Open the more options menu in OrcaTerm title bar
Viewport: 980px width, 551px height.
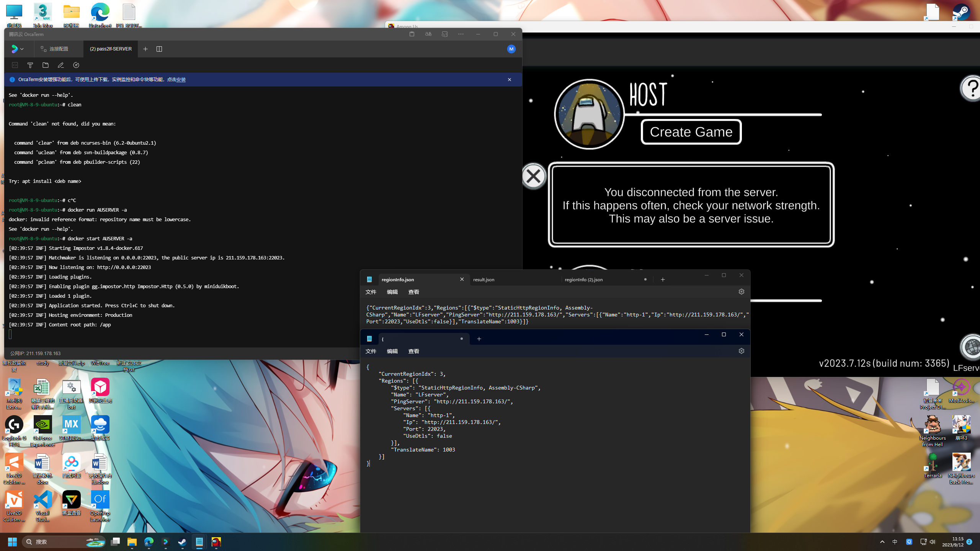[x=461, y=34]
